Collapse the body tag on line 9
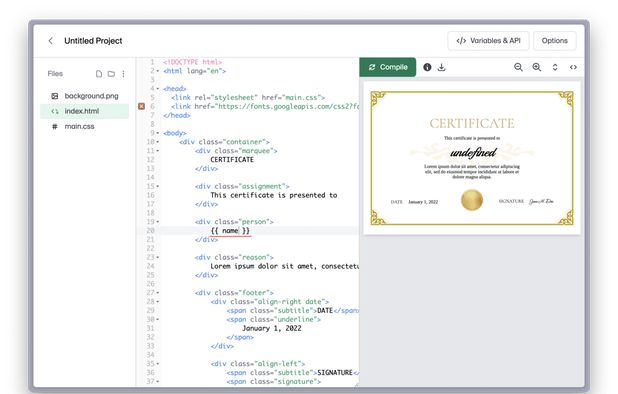Screen dimensions: 618x394 (158, 133)
